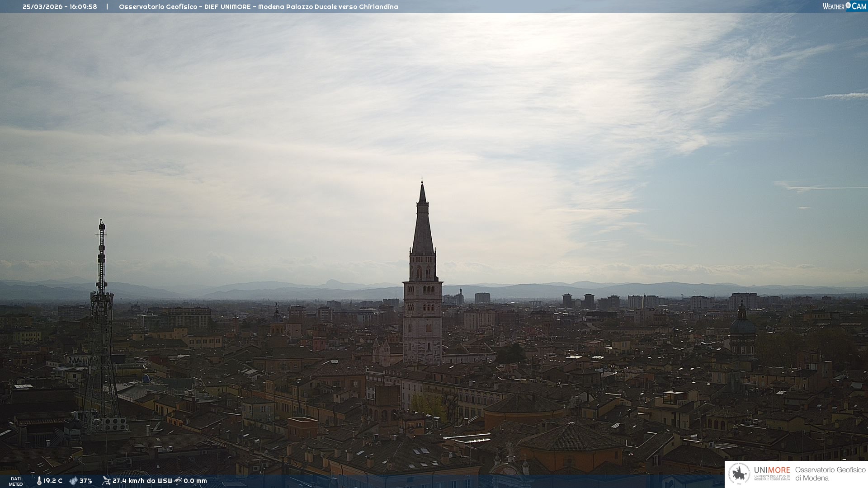This screenshot has height=488, width=868.
Task: Click the thermometer temperature icon
Action: click(39, 481)
